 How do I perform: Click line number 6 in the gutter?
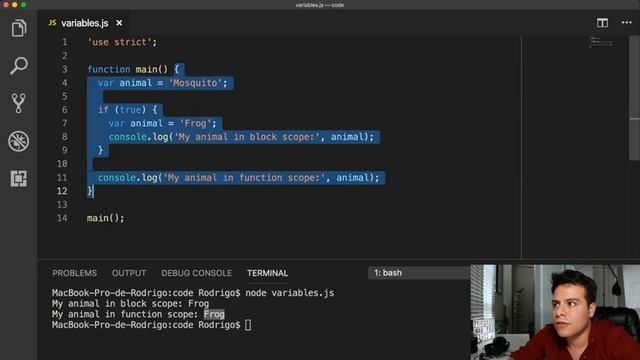click(64, 110)
